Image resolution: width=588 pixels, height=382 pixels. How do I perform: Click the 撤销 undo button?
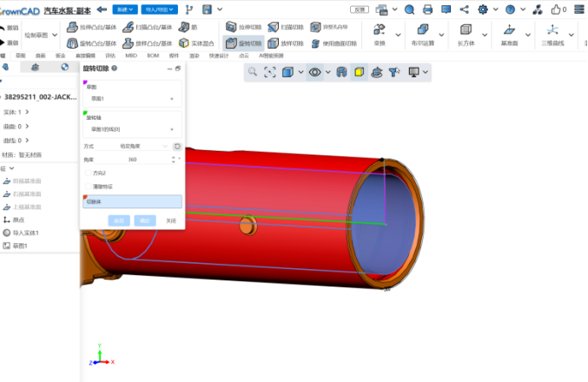click(9, 28)
